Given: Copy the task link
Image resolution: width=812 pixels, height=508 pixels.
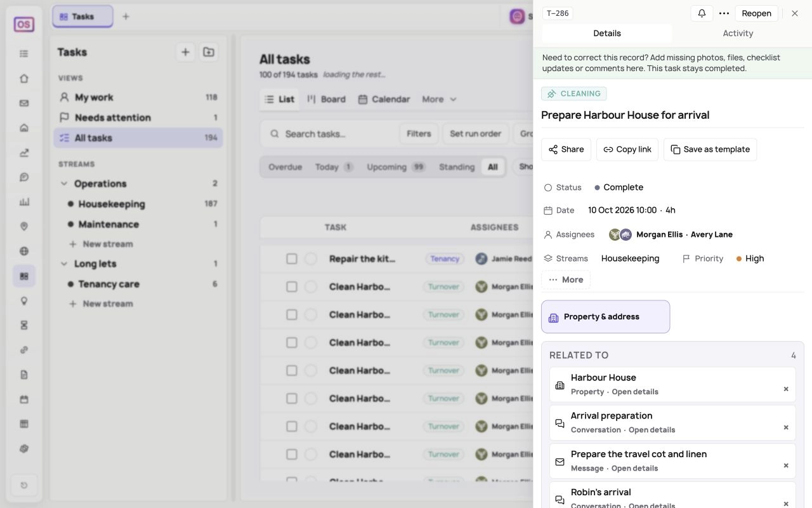Looking at the screenshot, I should coord(627,149).
